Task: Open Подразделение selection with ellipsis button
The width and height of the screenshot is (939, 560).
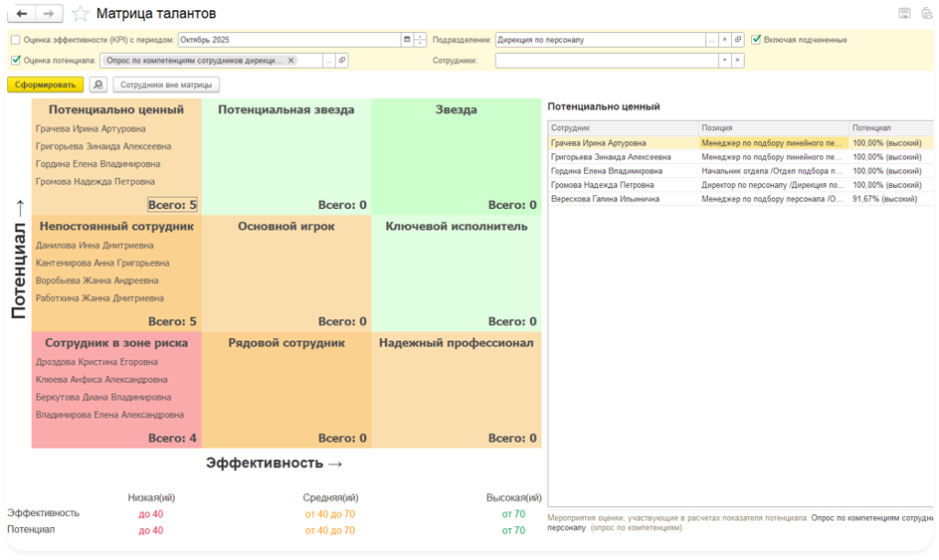Action: tap(712, 40)
